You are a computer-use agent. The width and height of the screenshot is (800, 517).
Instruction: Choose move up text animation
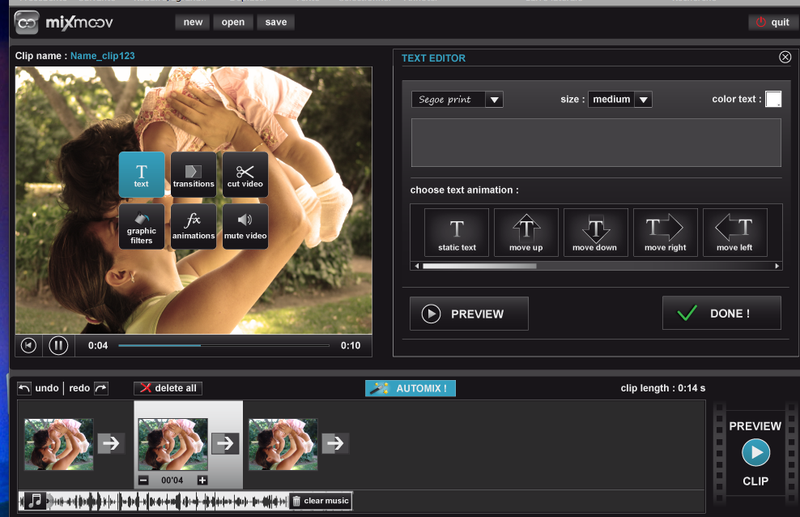coord(526,232)
